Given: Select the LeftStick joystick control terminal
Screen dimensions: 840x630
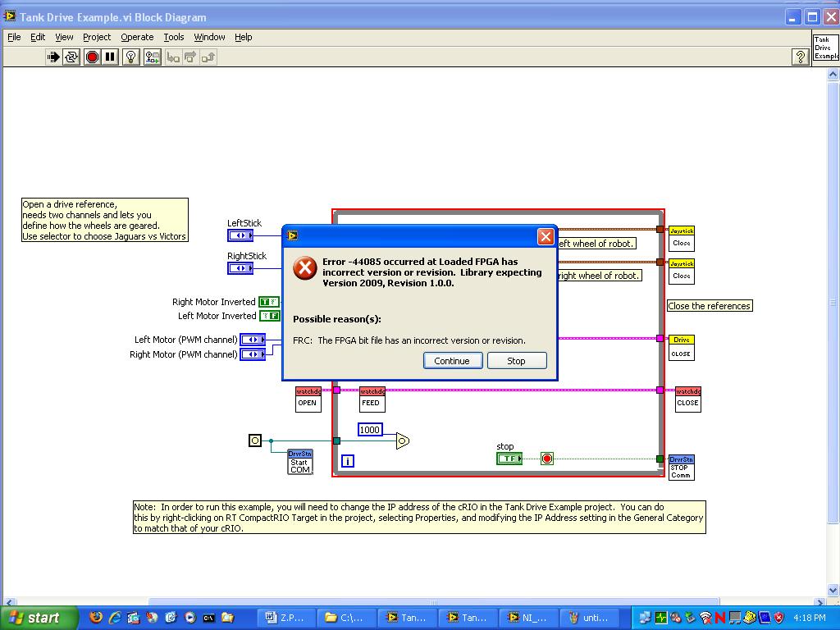Looking at the screenshot, I should (x=240, y=235).
